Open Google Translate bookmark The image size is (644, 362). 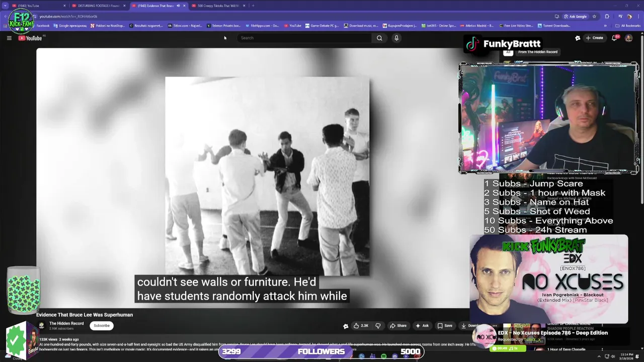tap(69, 26)
